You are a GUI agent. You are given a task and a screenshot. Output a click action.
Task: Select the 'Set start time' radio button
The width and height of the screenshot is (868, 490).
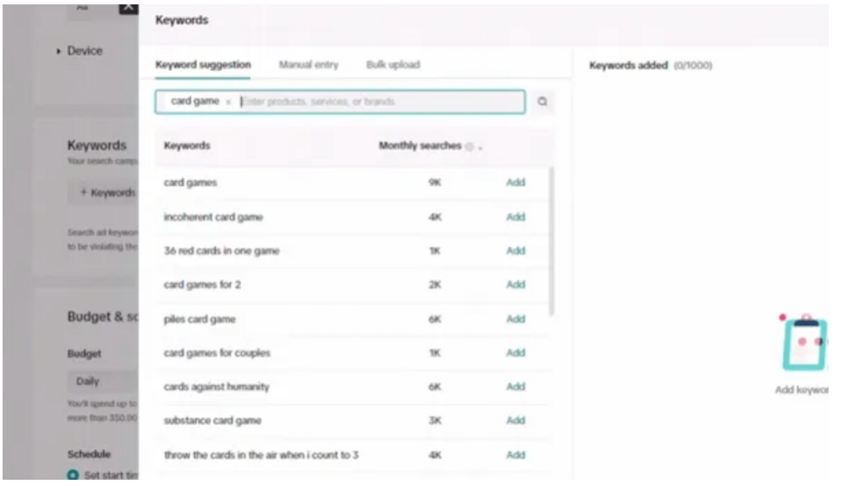[x=73, y=475]
